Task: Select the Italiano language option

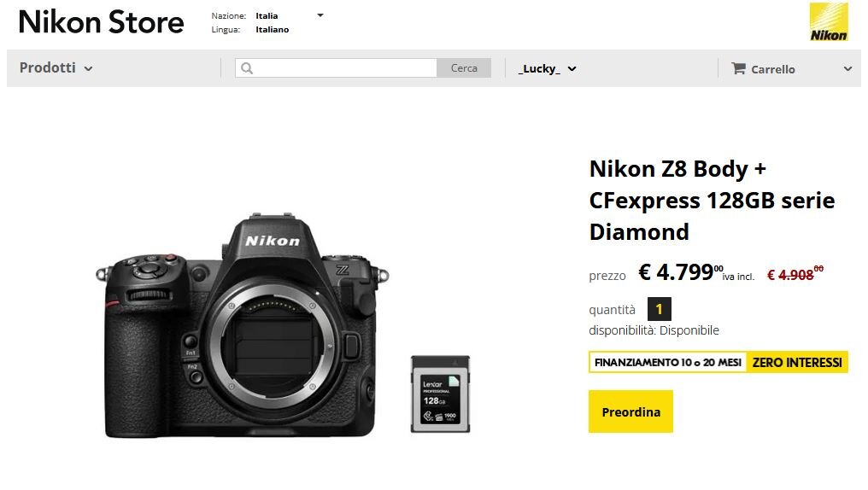Action: tap(273, 30)
